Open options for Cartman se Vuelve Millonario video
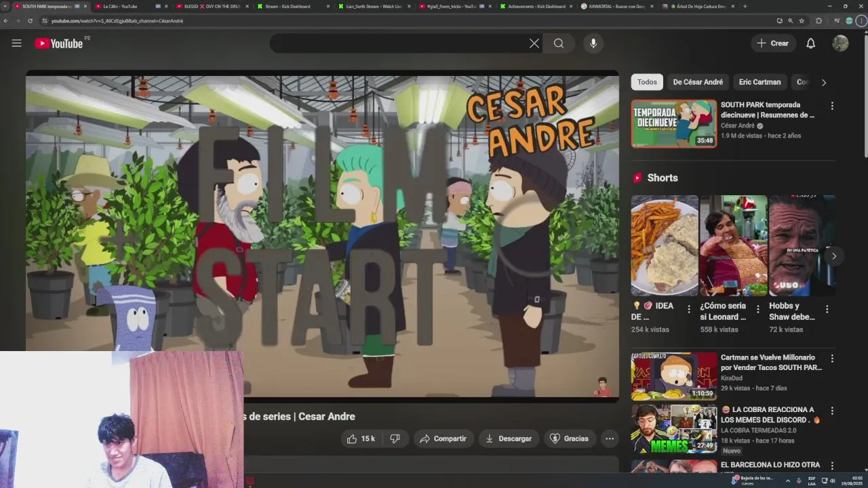868x488 pixels. (832, 358)
